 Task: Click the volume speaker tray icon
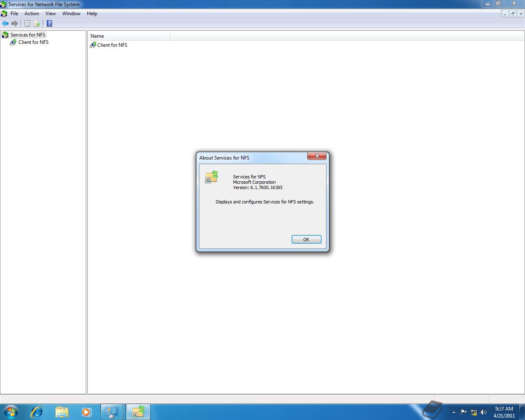click(x=484, y=412)
